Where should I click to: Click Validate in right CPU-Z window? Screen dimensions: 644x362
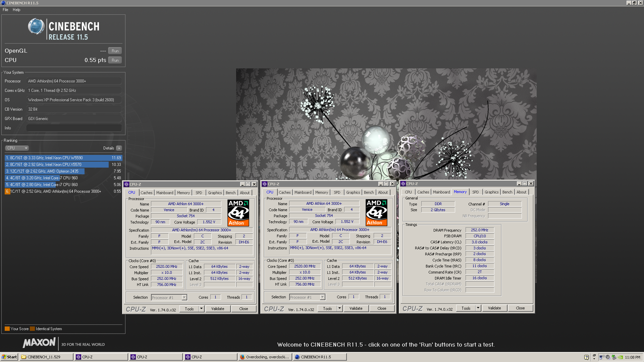494,308
